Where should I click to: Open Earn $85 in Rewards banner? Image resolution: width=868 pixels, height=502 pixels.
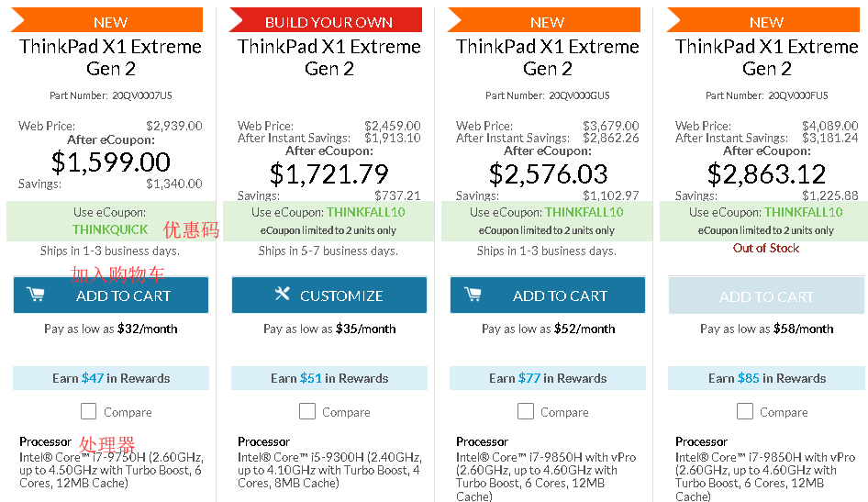pos(766,378)
